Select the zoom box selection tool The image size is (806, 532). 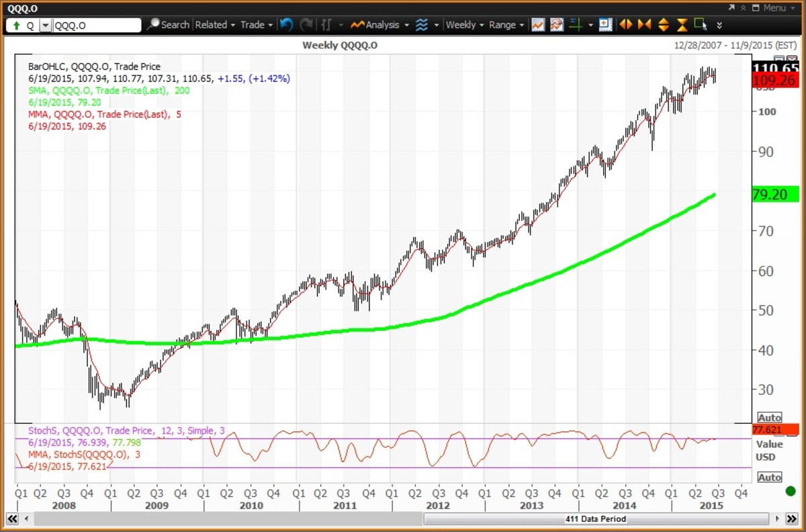click(x=701, y=25)
